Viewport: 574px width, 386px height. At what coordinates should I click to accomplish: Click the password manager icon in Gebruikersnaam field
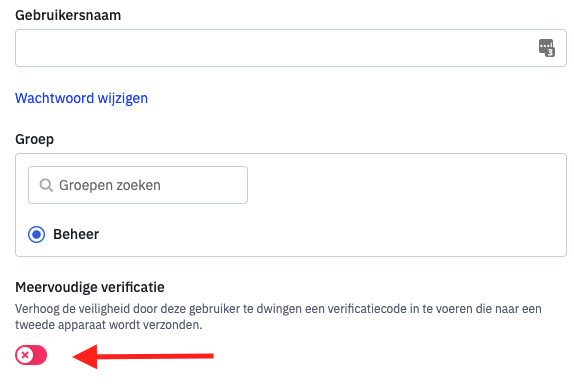(x=547, y=48)
